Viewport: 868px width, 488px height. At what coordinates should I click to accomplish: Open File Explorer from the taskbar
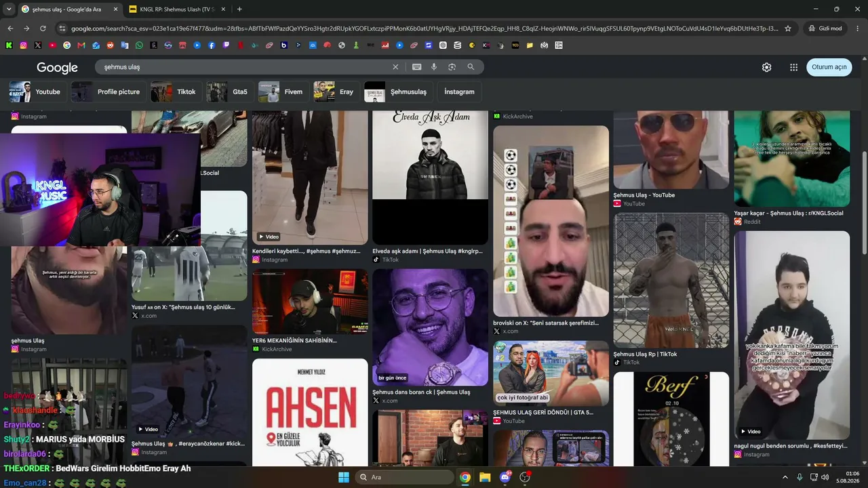pyautogui.click(x=485, y=477)
